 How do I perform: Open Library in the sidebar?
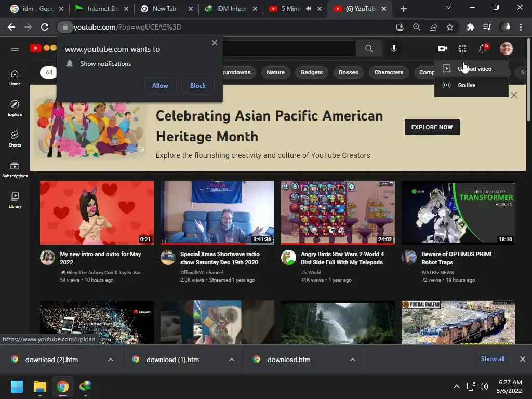tap(15, 200)
